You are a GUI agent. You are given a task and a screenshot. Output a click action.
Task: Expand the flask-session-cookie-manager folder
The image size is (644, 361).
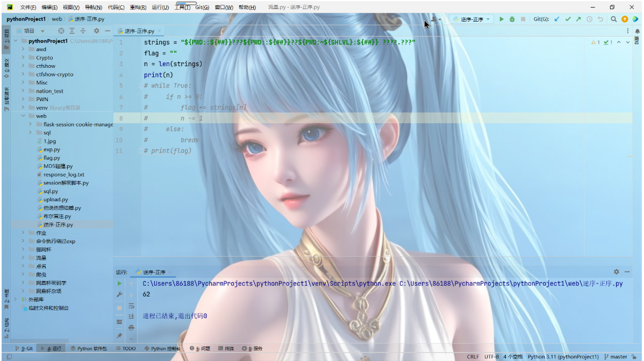point(31,124)
